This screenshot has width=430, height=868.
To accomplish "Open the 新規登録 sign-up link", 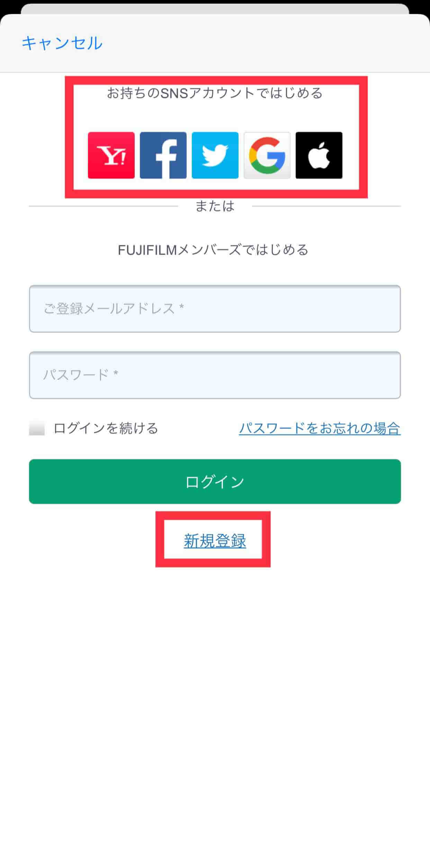I will pos(215,541).
